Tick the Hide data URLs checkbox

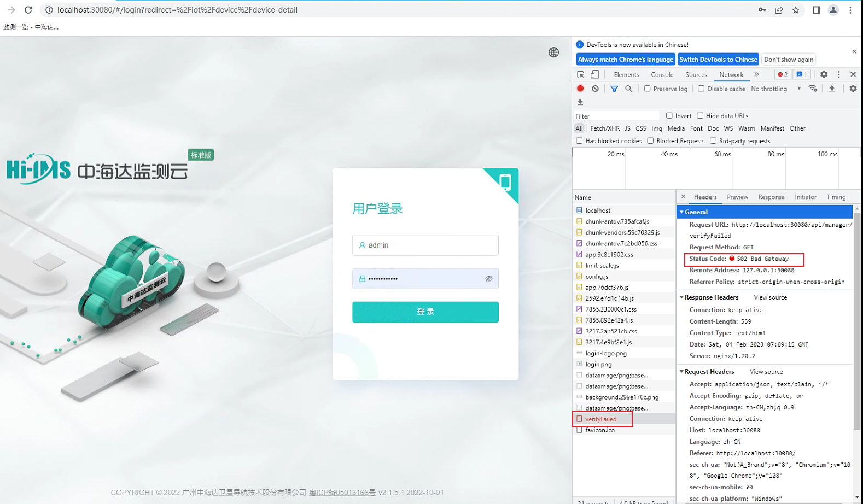tap(700, 116)
